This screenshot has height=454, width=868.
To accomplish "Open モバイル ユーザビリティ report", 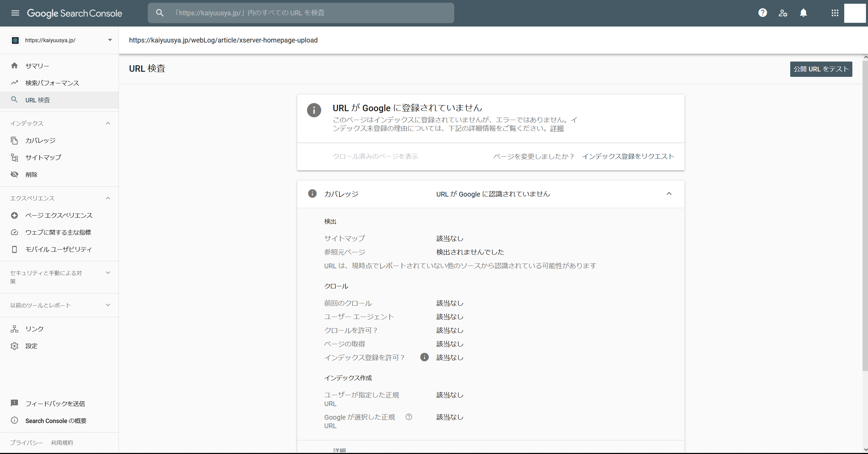I will click(59, 249).
